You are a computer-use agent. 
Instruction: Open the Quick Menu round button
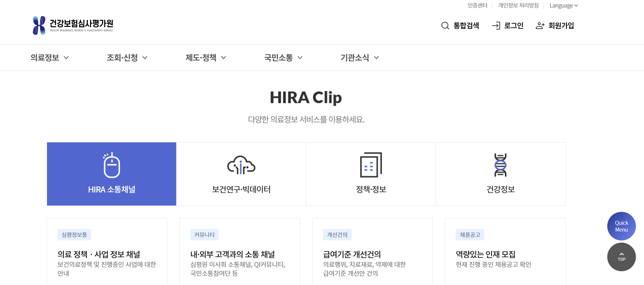coord(621,226)
